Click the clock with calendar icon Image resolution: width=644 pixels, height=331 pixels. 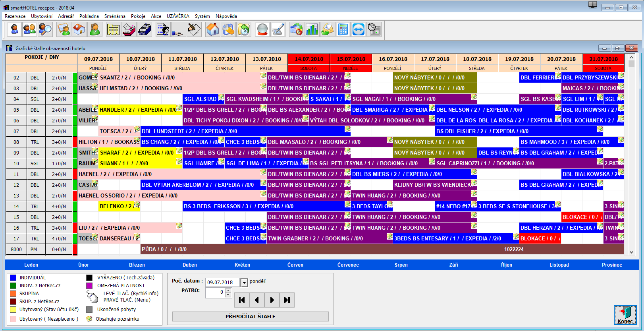tap(374, 29)
